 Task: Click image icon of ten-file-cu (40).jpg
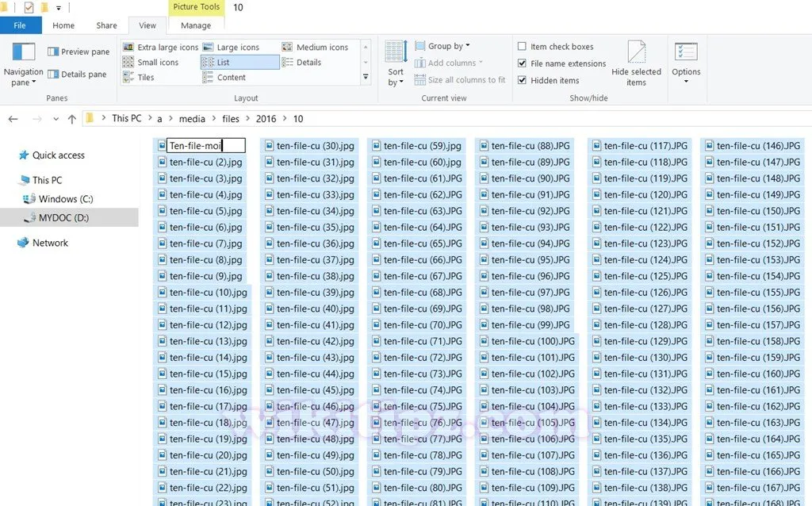tap(270, 309)
